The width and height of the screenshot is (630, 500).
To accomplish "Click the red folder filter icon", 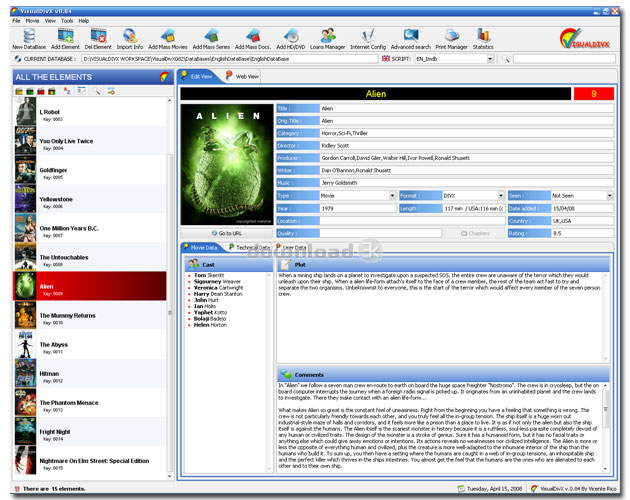I will tap(41, 92).
